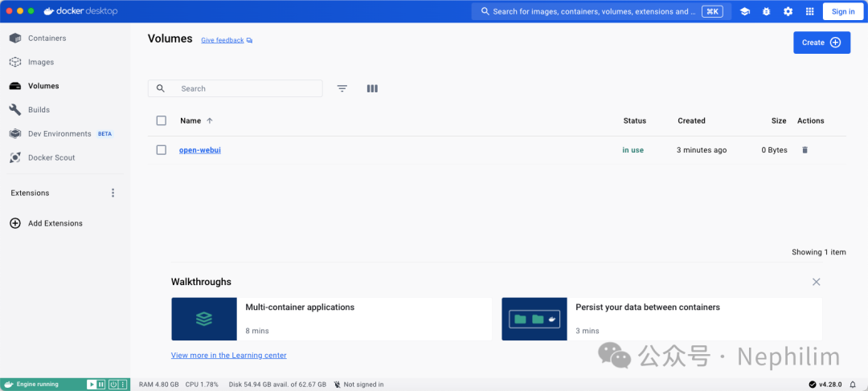Open the Extensions three-dot menu
This screenshot has height=391, width=868.
pos(113,193)
